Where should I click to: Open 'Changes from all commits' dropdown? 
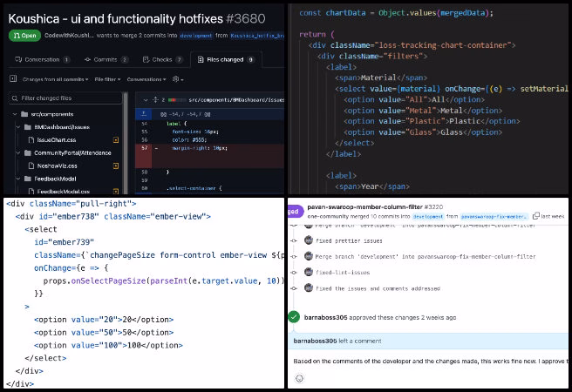coord(56,79)
